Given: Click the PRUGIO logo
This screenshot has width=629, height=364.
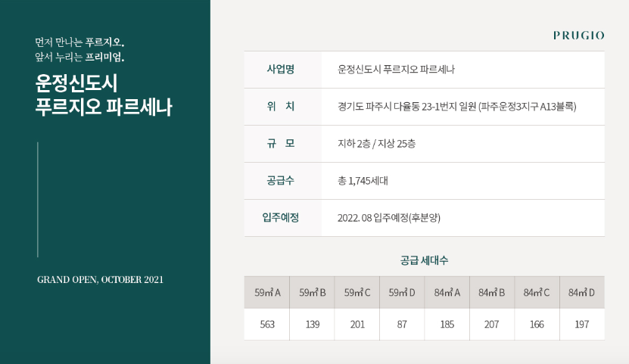Looking at the screenshot, I should pos(578,36).
